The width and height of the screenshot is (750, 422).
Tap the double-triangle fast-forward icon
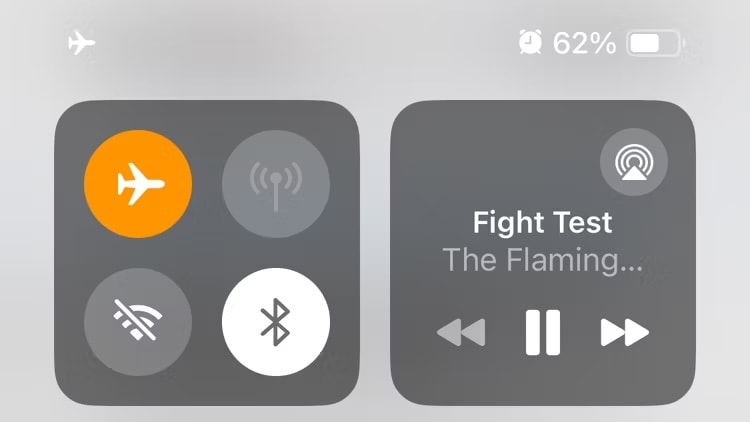click(625, 332)
